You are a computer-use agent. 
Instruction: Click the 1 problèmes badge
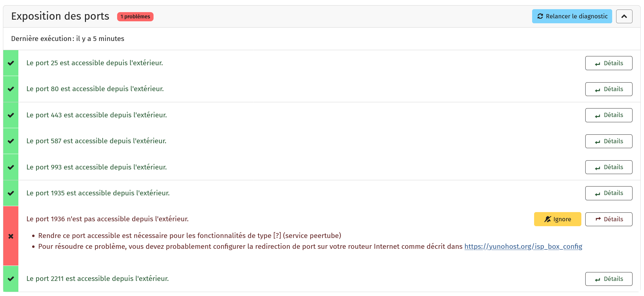tap(135, 17)
